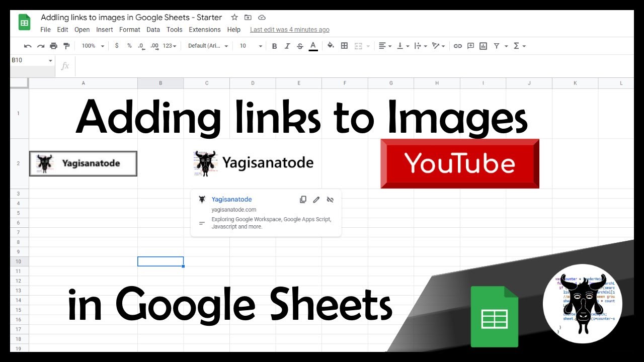Open horizontal align dropdown
The height and width of the screenshot is (362, 644).
[x=385, y=46]
